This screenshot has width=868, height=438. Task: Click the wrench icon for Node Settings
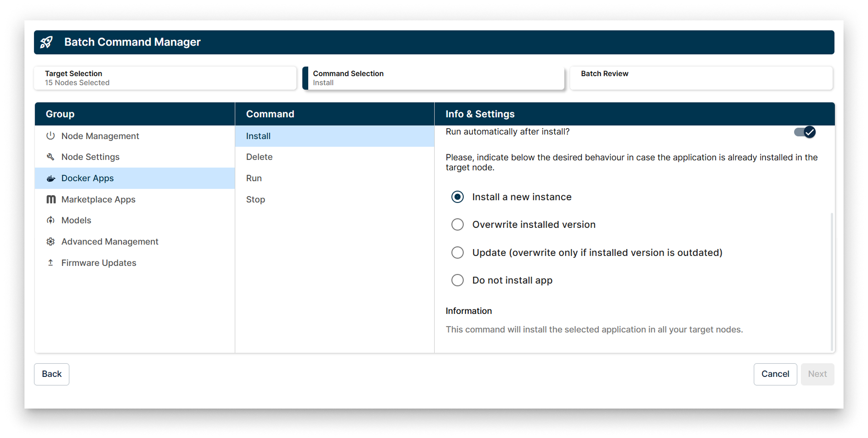click(x=50, y=157)
